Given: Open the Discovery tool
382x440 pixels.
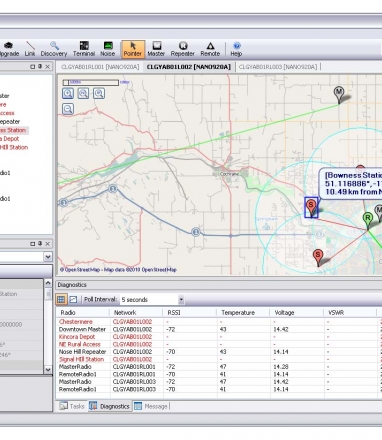Looking at the screenshot, I should 54,49.
